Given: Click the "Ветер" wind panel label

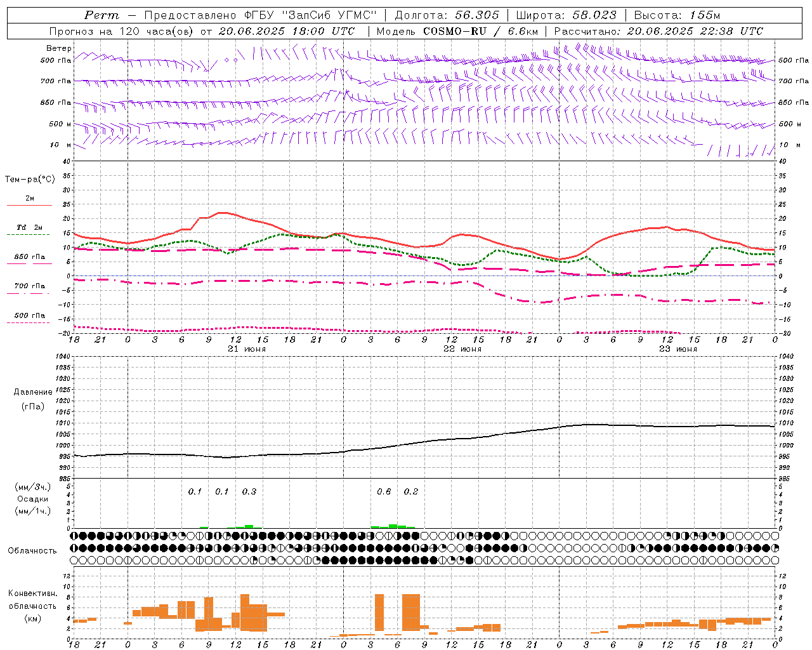Looking at the screenshot, I should pyautogui.click(x=59, y=48).
